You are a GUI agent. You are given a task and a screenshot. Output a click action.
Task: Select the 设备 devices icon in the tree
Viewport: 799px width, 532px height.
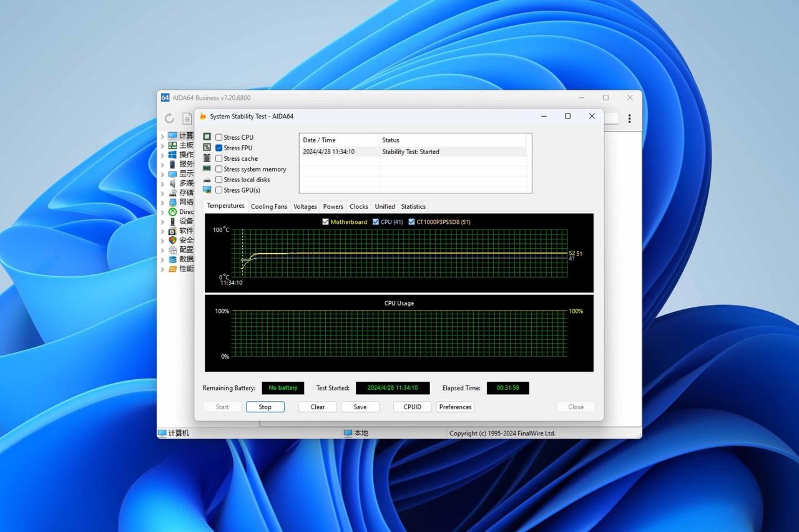tap(173, 221)
